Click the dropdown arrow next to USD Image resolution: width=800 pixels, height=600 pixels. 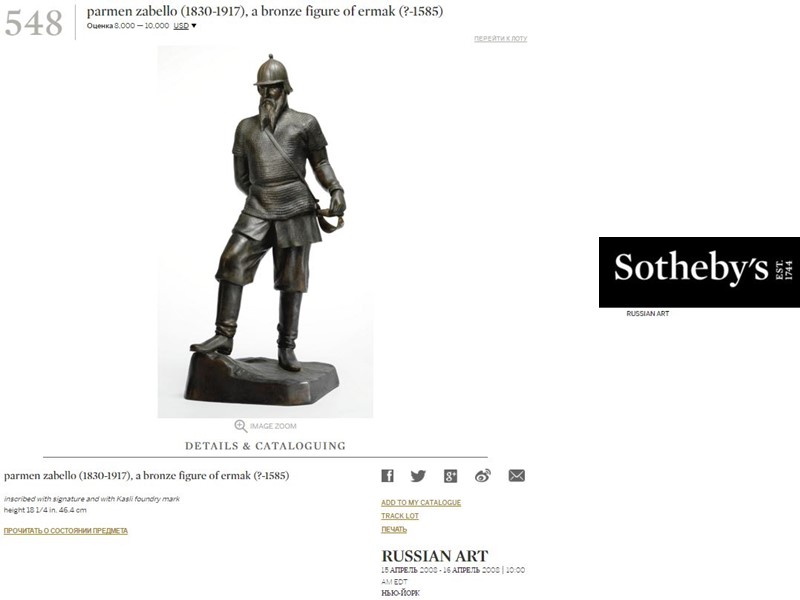click(193, 26)
